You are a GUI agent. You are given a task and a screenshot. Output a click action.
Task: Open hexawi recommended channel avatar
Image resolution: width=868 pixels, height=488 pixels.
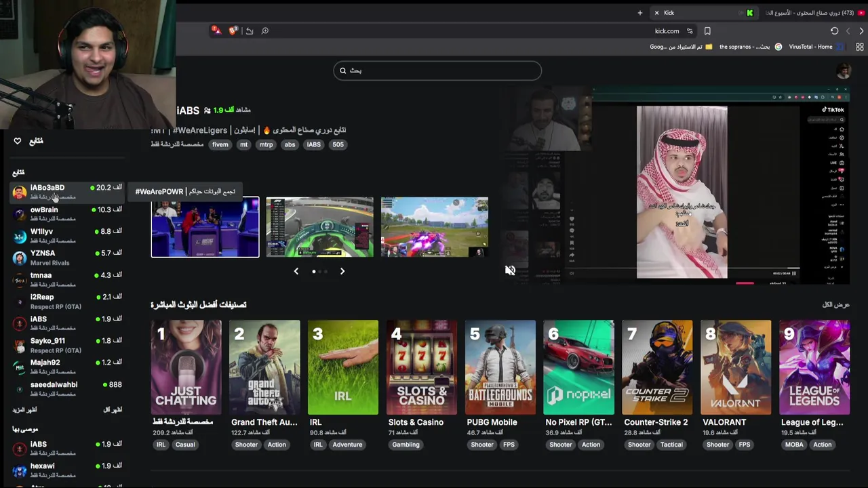pyautogui.click(x=19, y=471)
